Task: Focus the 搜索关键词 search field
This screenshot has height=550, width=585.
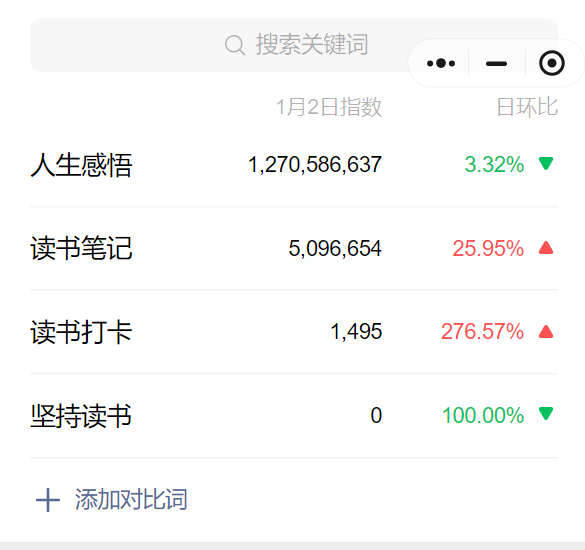Action: [x=294, y=45]
